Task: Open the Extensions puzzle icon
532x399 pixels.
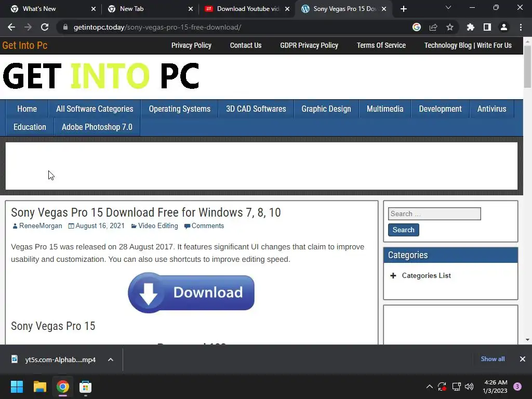Action: pyautogui.click(x=471, y=27)
